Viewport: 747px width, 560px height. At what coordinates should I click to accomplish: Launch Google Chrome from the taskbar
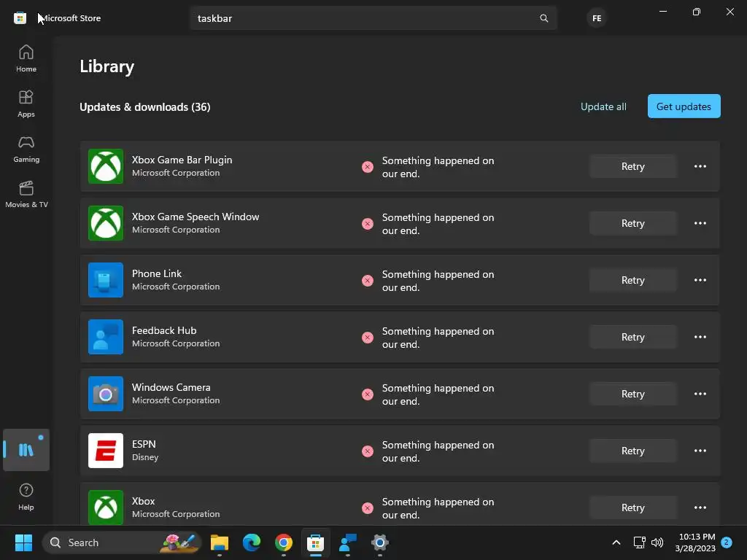[284, 542]
